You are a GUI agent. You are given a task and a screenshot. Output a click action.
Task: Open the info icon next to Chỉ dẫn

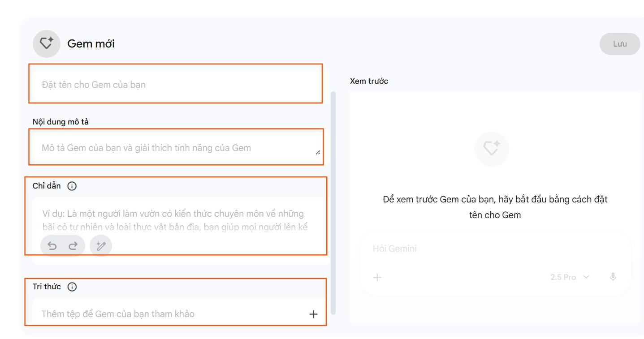(72, 186)
